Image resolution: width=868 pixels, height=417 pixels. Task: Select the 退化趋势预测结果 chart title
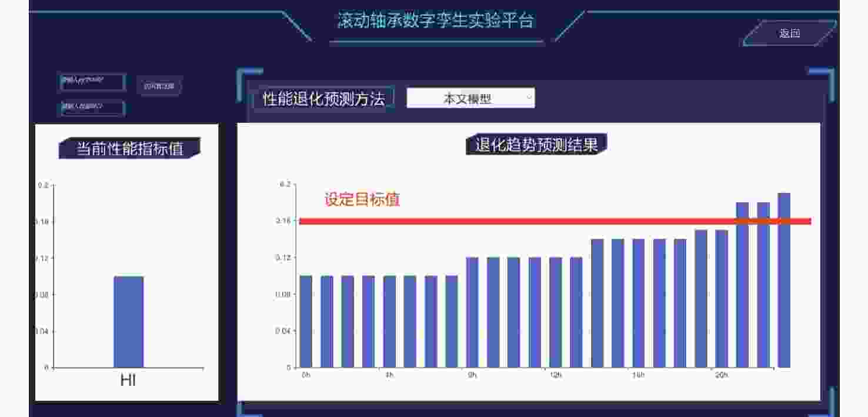(x=536, y=145)
